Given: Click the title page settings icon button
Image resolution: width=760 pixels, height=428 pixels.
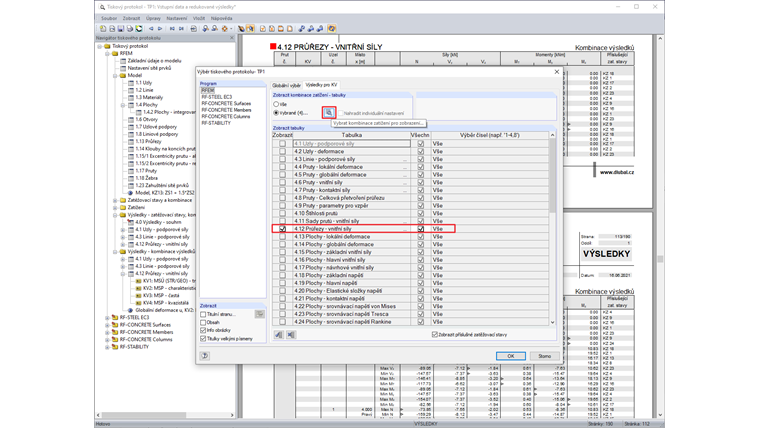Looking at the screenshot, I should 260,314.
